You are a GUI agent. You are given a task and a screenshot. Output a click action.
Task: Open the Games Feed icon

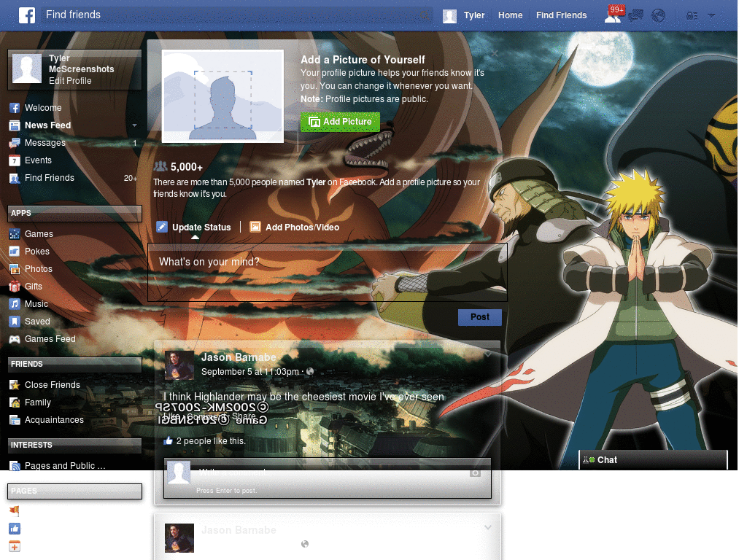tap(16, 338)
